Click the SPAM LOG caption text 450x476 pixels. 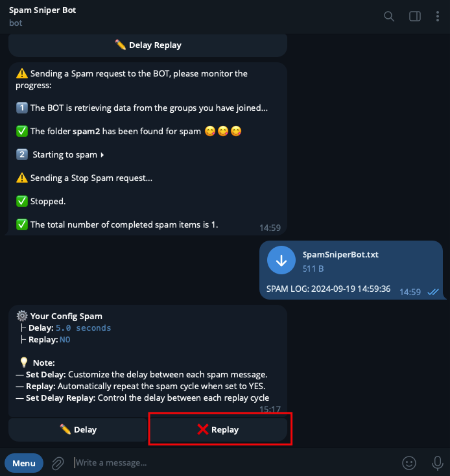(x=328, y=289)
